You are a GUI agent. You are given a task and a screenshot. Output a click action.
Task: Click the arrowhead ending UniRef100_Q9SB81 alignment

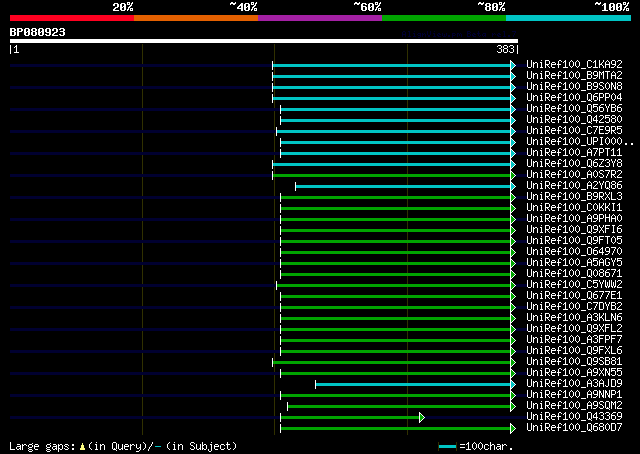click(513, 363)
